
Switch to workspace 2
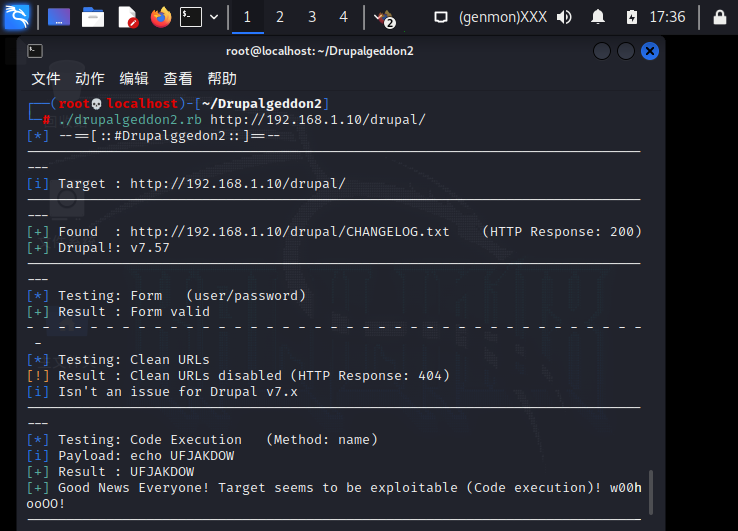(x=280, y=17)
